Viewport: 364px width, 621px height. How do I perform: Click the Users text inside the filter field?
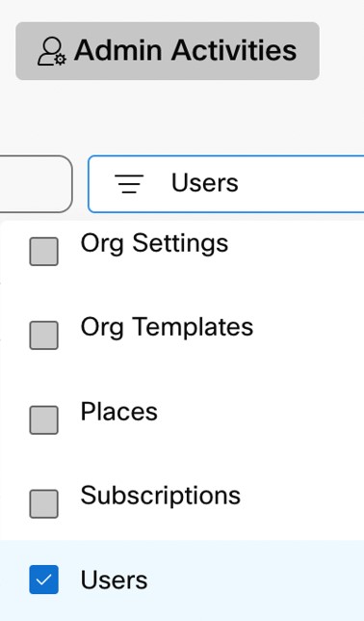(204, 183)
